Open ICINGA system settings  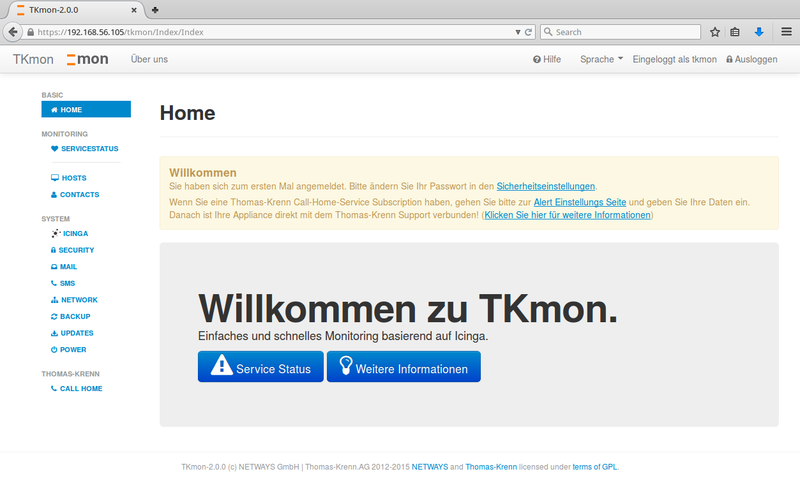pos(70,233)
